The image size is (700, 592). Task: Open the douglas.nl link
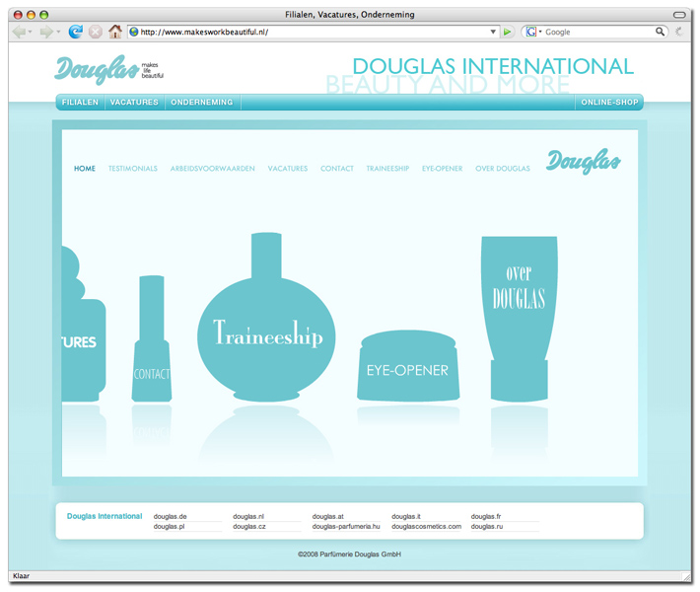click(x=248, y=516)
